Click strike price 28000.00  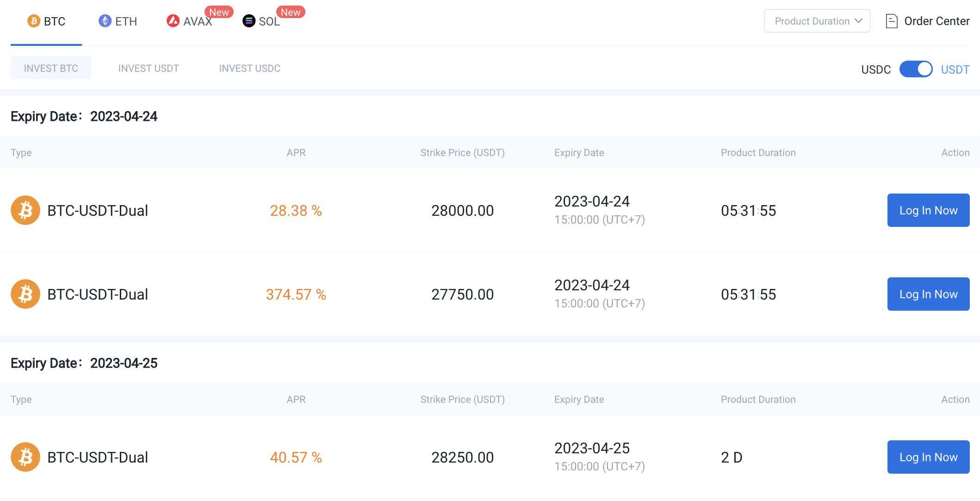point(463,211)
